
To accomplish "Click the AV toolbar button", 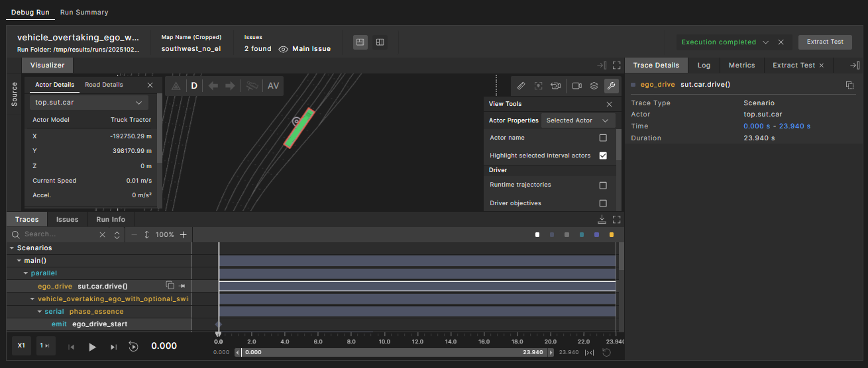I will pos(274,86).
